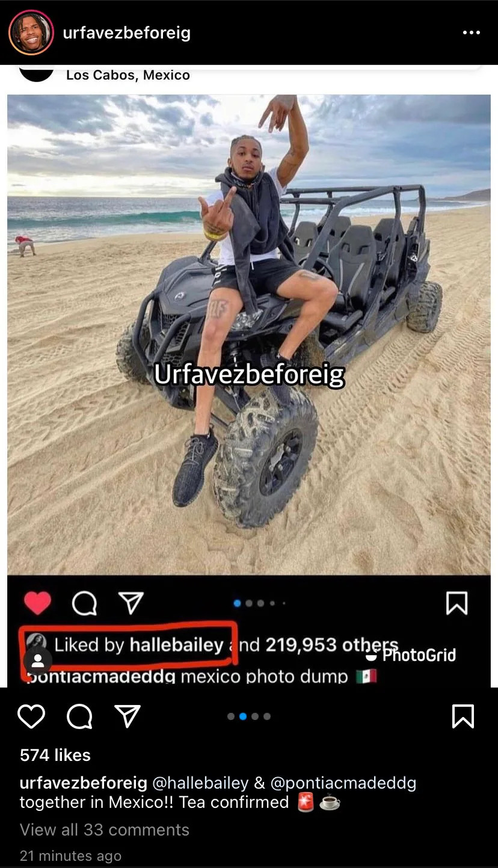View all 33 comments
The height and width of the screenshot is (868, 498).
105,830
